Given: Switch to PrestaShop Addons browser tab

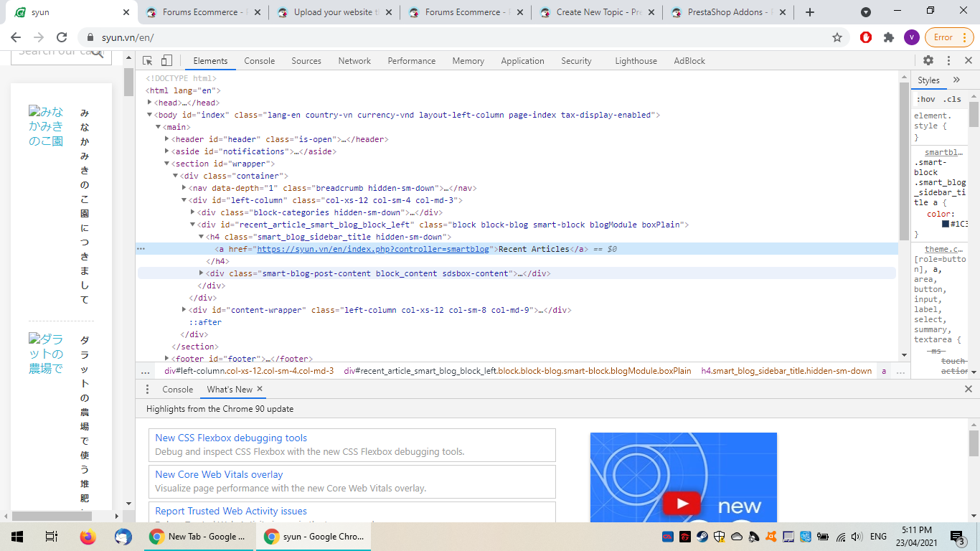Looking at the screenshot, I should click(728, 12).
